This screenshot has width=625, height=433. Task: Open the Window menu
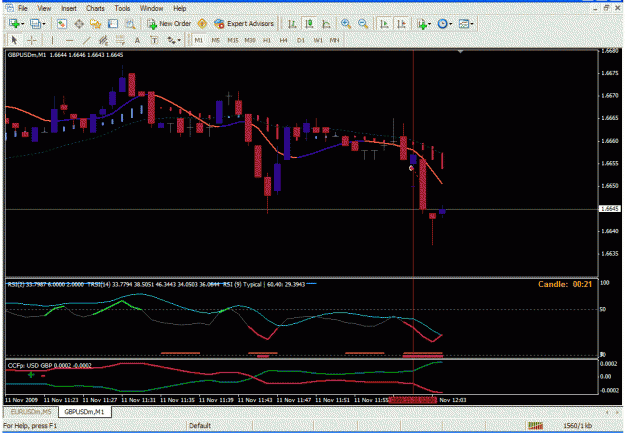pyautogui.click(x=151, y=8)
